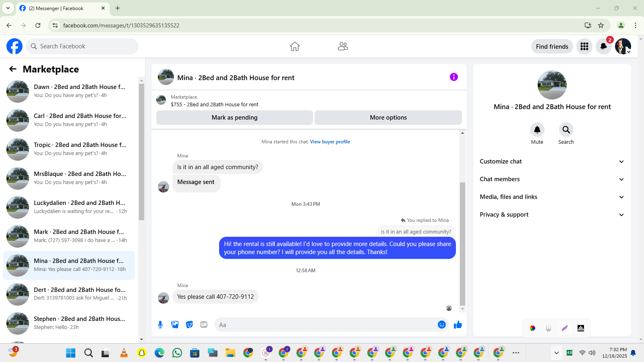Click the install app icon in address bar
The height and width of the screenshot is (362, 644).
click(x=588, y=25)
